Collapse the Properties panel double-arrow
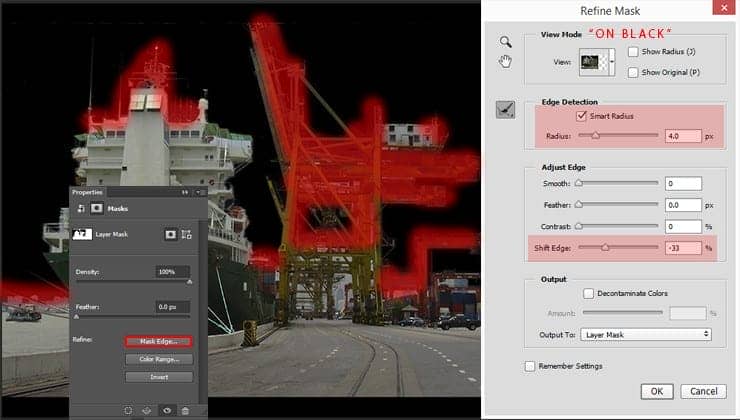 pyautogui.click(x=185, y=192)
